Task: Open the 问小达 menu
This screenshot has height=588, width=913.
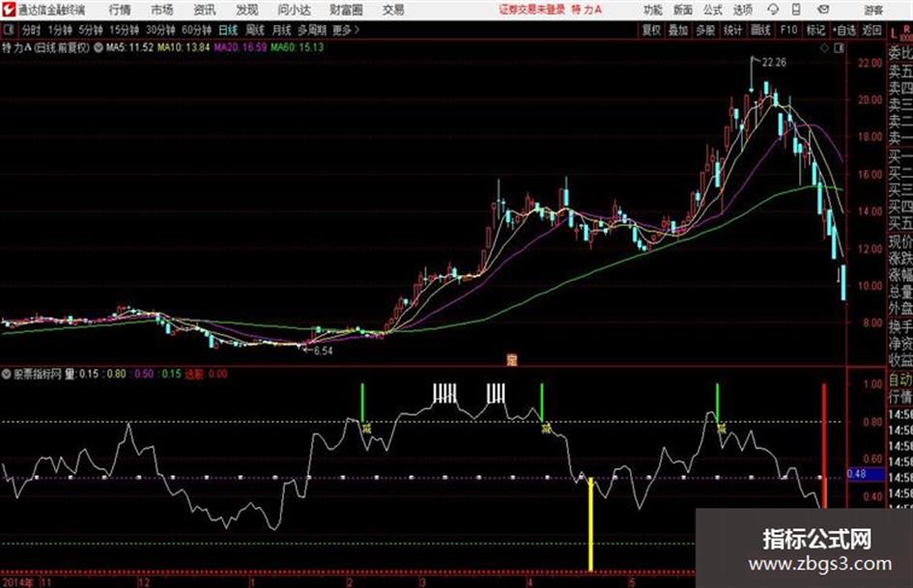Action: click(294, 10)
